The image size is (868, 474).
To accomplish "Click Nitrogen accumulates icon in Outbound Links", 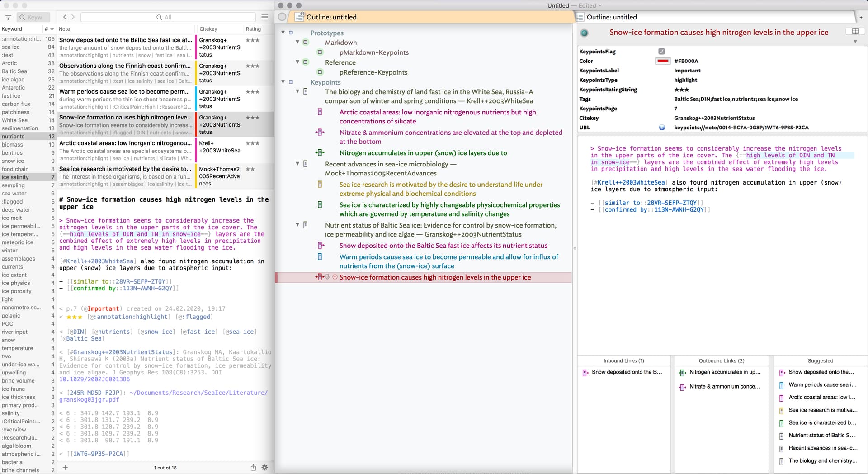I will click(x=683, y=372).
